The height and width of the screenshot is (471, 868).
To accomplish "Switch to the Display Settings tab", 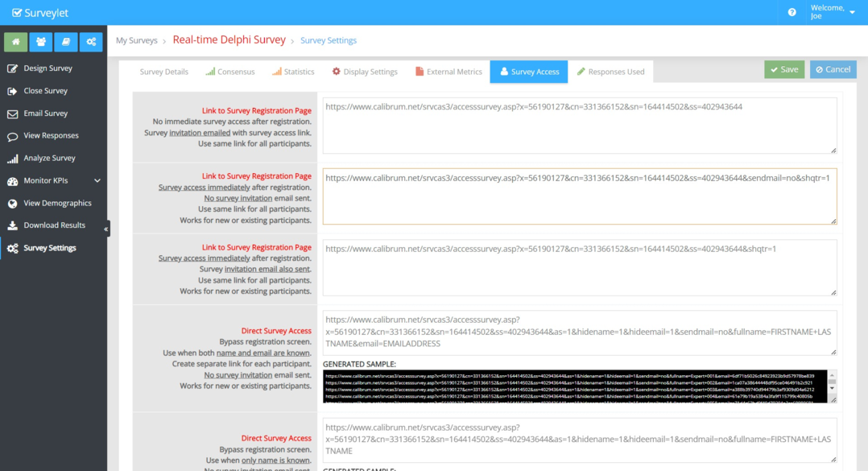I will point(365,72).
